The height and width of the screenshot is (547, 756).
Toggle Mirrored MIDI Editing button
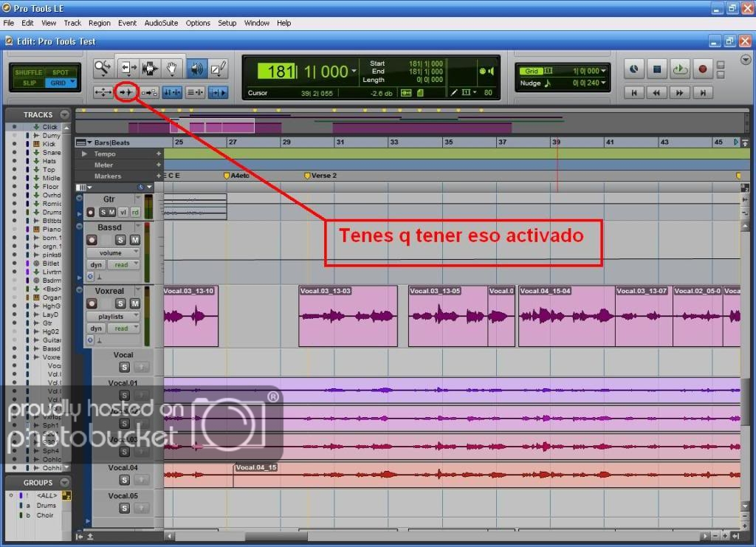tap(149, 92)
